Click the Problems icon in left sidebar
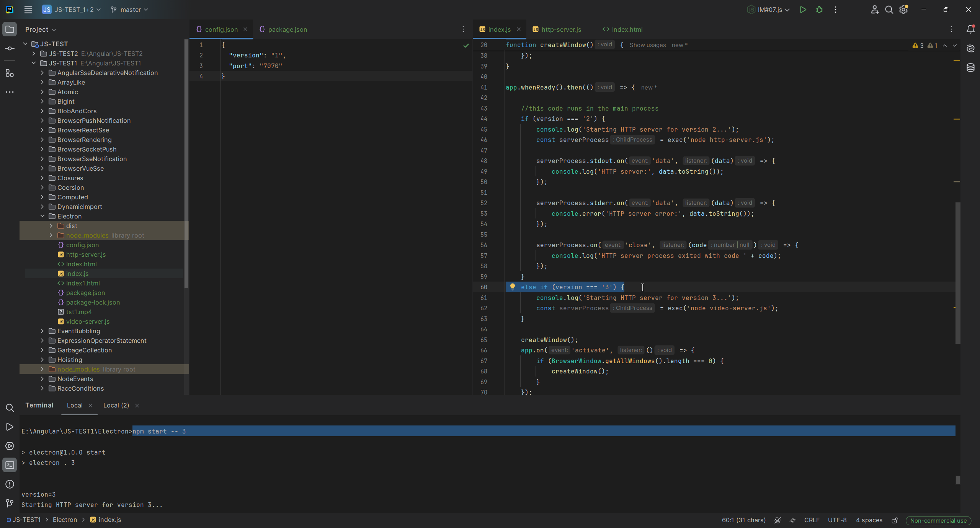Viewport: 980px width, 528px height. [10, 484]
